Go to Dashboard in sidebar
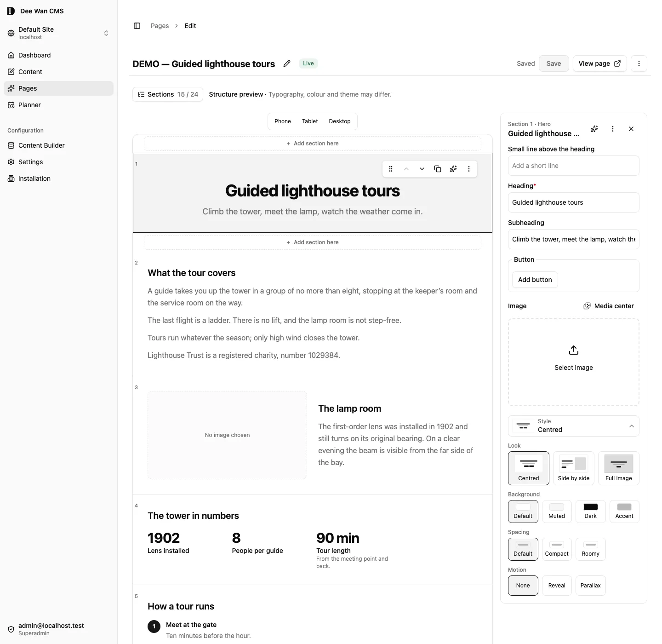This screenshot has height=644, width=662. (58, 55)
